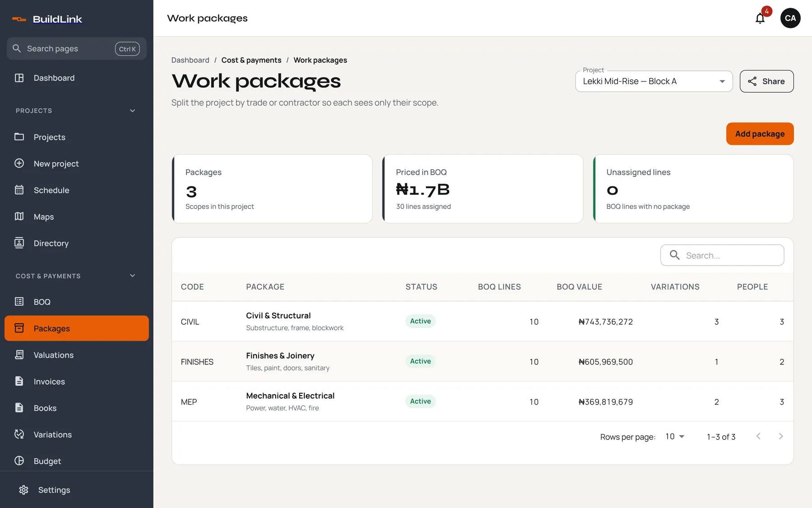Click the ₦605,969,500 value cell

pos(606,362)
